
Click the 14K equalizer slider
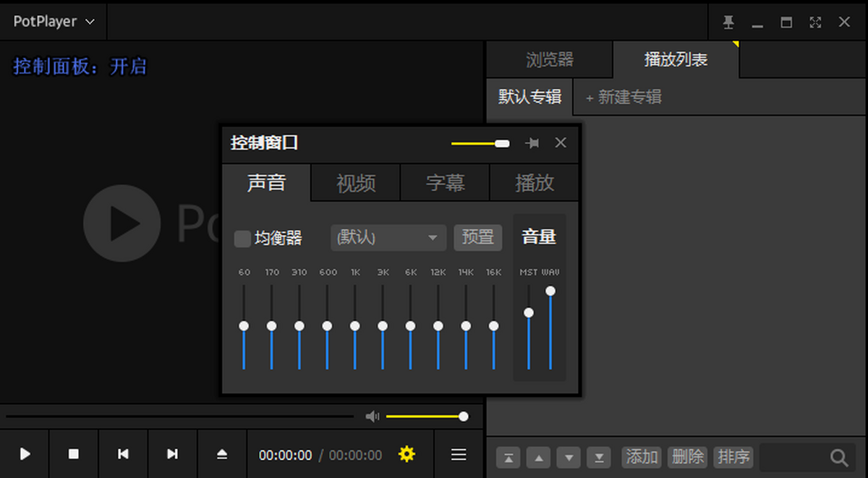tap(466, 326)
